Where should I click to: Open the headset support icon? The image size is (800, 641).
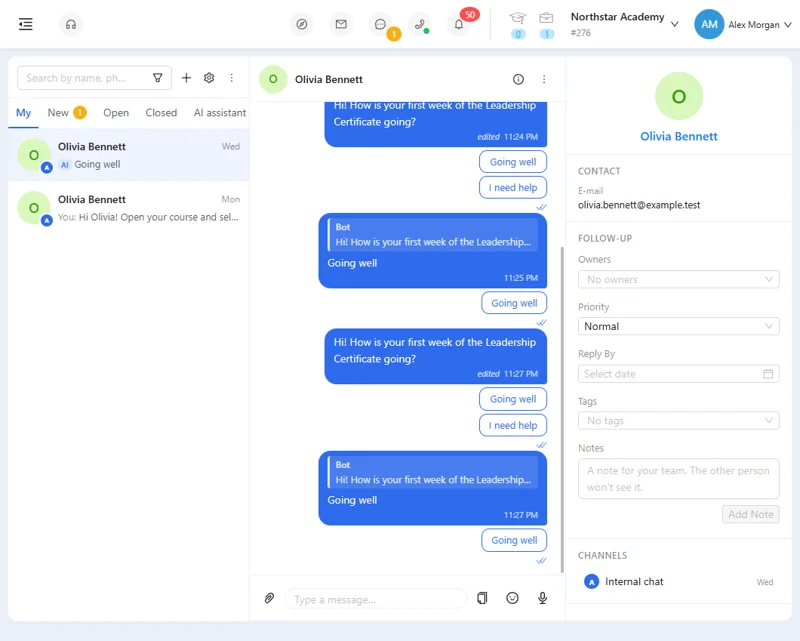71,24
